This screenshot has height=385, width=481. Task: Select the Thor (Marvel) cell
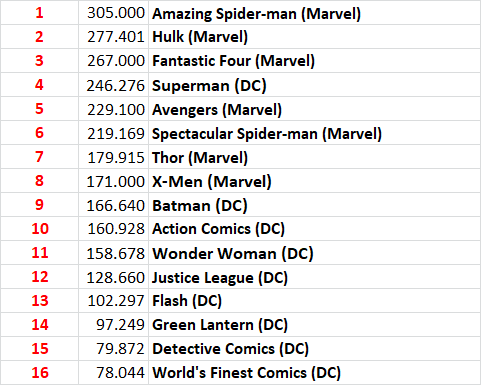point(314,157)
